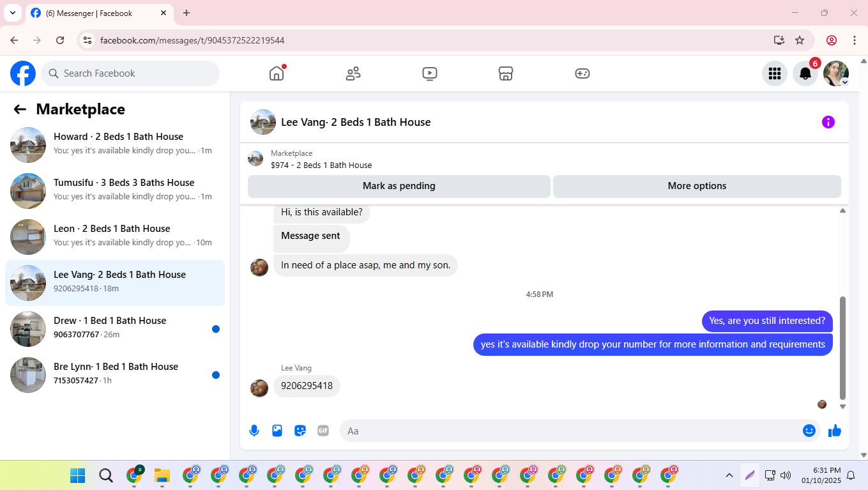Click the chat scrollbar thumb
Screen dimensions: 868x490
click(842, 348)
